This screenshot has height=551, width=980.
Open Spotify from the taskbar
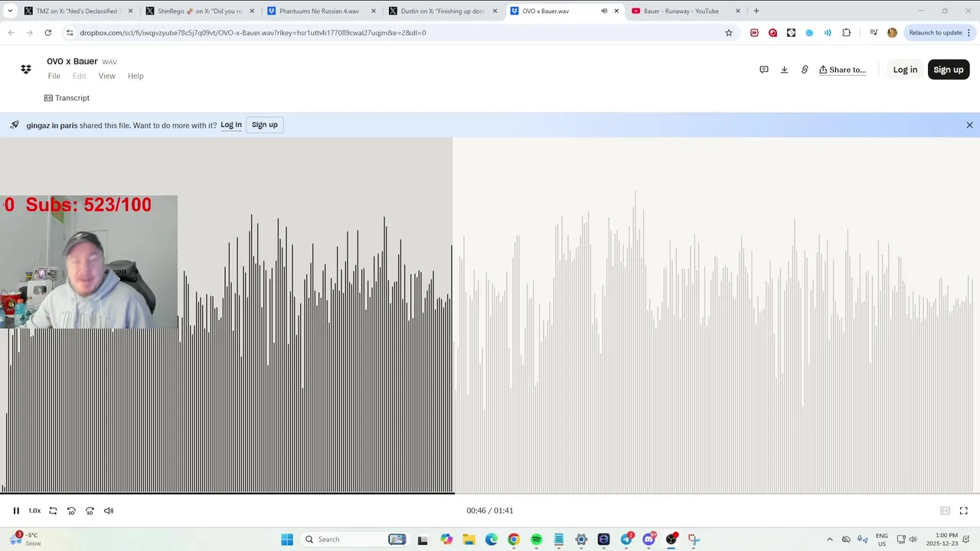click(x=536, y=540)
